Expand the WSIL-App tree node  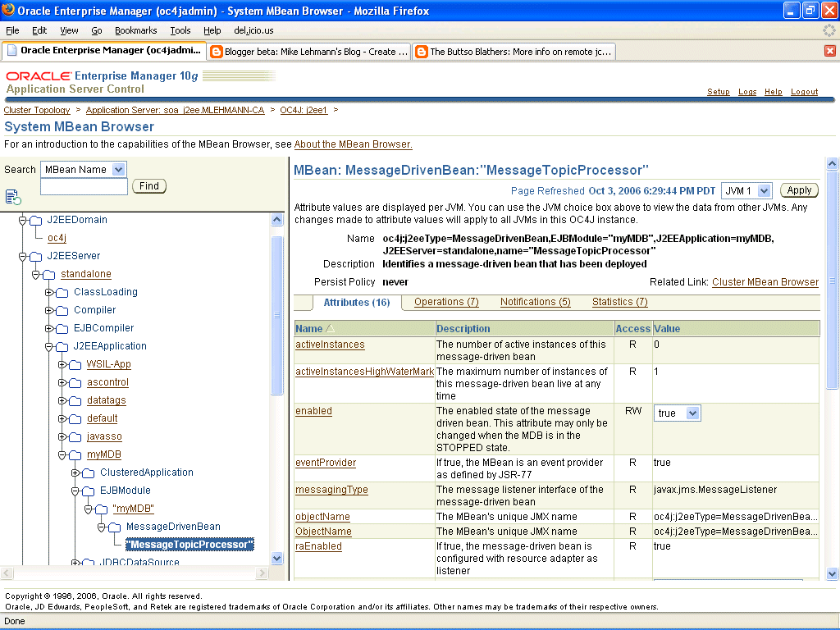(62, 365)
